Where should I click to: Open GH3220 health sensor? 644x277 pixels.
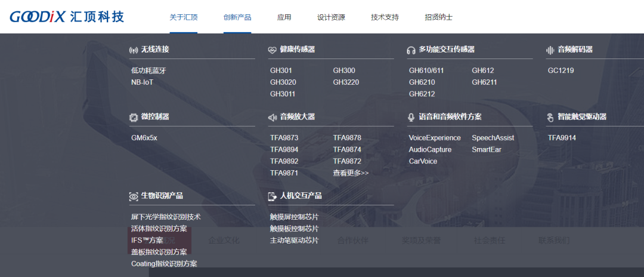click(x=346, y=82)
